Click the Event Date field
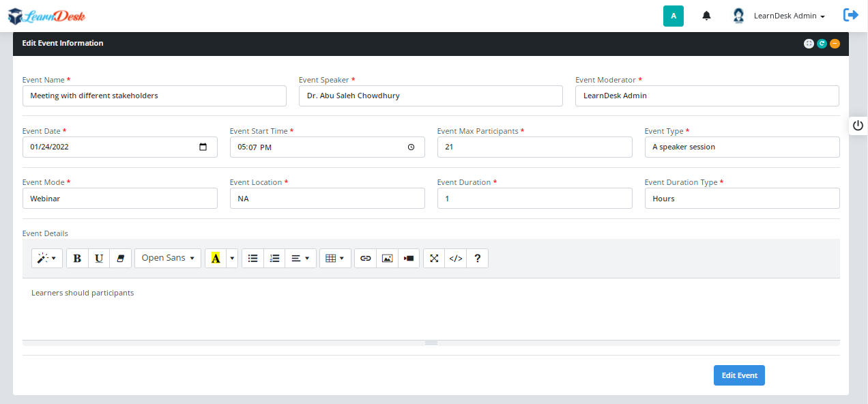The height and width of the screenshot is (404, 868). click(x=120, y=147)
